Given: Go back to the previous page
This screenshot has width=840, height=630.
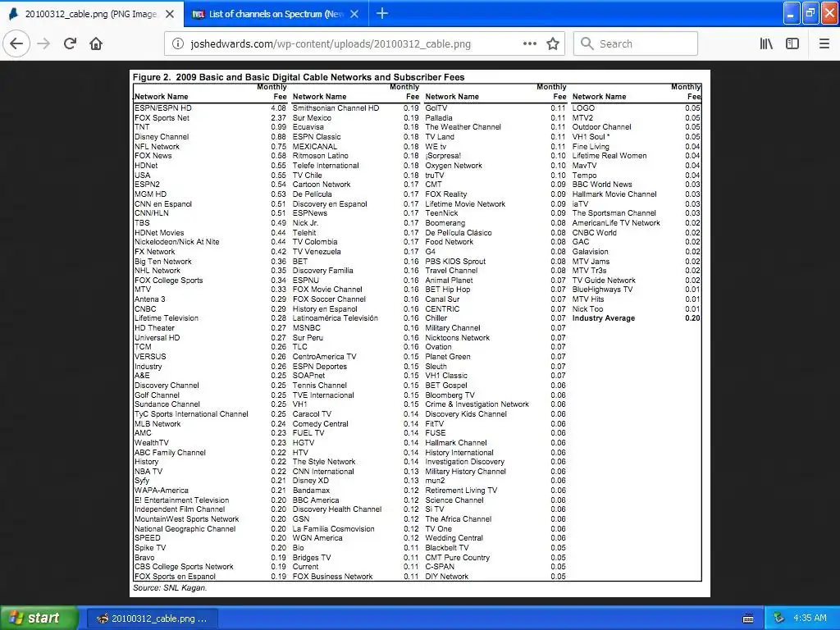Looking at the screenshot, I should (x=16, y=43).
